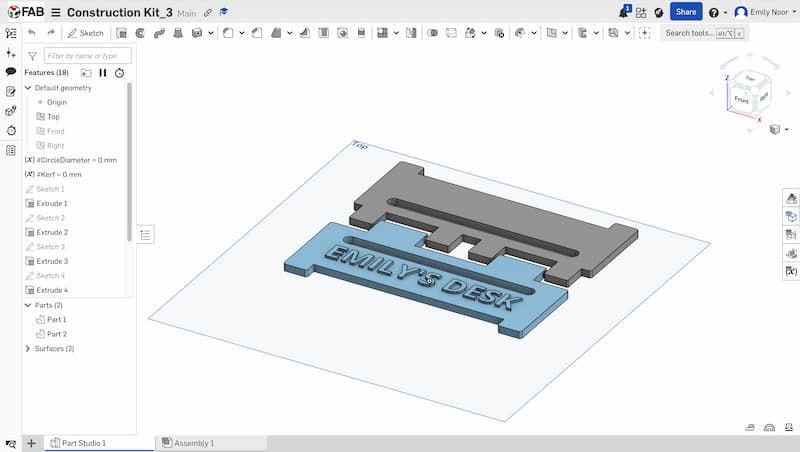Image resolution: width=800 pixels, height=452 pixels.
Task: Click the blue Share button
Action: pos(685,12)
